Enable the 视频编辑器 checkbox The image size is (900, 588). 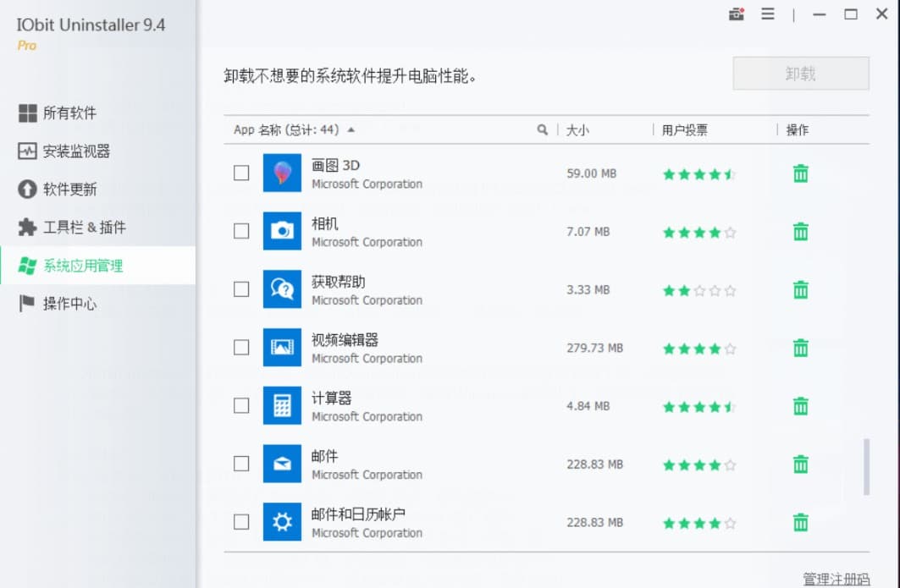(x=241, y=347)
